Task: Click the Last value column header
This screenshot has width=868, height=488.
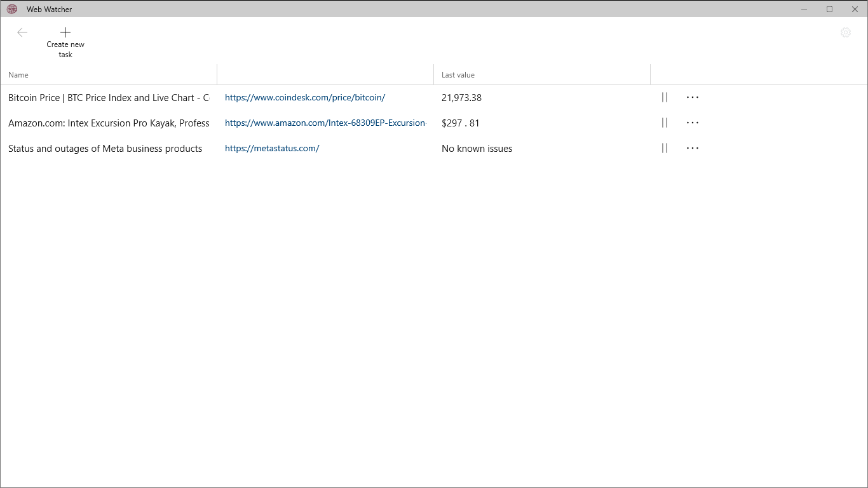Action: pos(458,74)
